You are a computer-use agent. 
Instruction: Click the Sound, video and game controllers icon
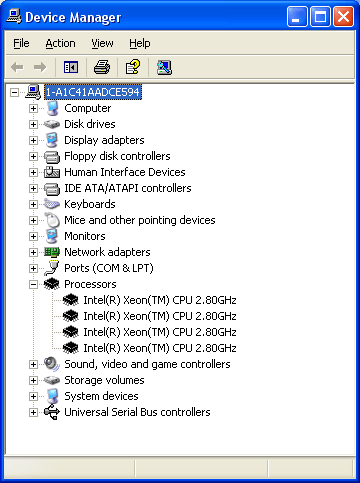[x=52, y=364]
